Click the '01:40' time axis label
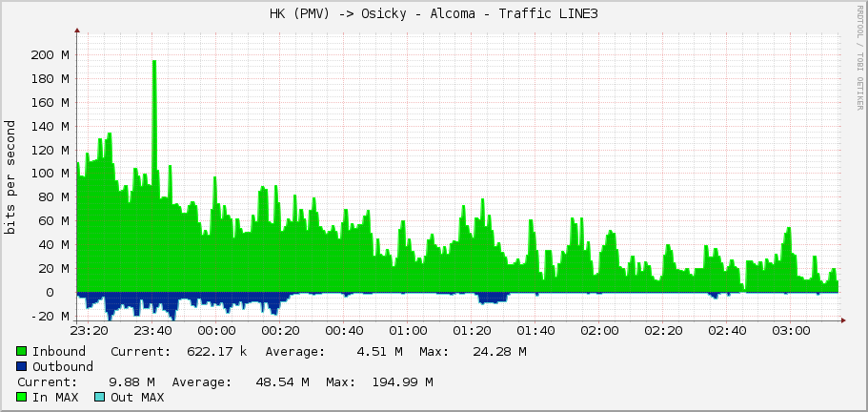Viewport: 868px width, 412px height. (535, 331)
